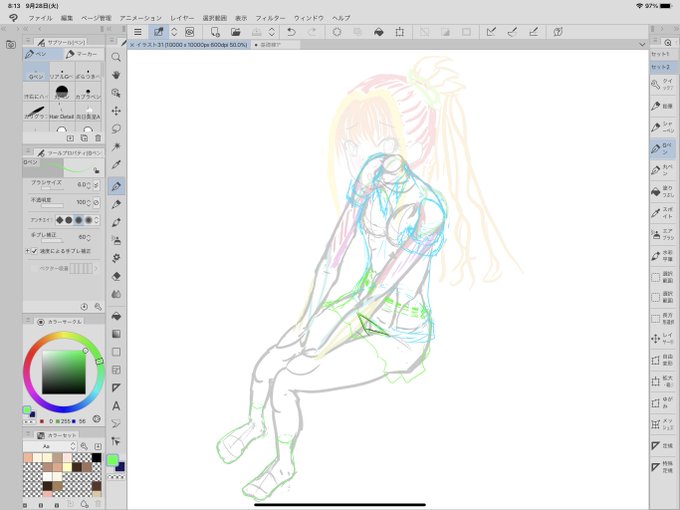Click the clear layer sparkle icon
The image size is (680, 510).
click(x=337, y=32)
